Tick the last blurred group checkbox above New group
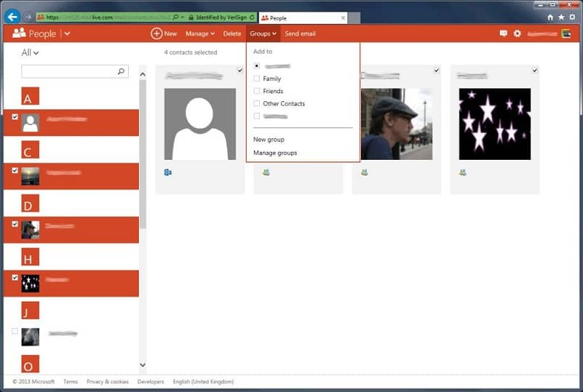This screenshot has width=583, height=392. point(257,116)
